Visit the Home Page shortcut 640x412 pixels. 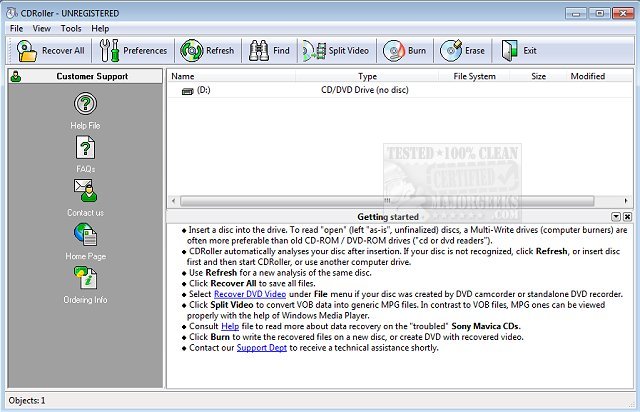85,234
